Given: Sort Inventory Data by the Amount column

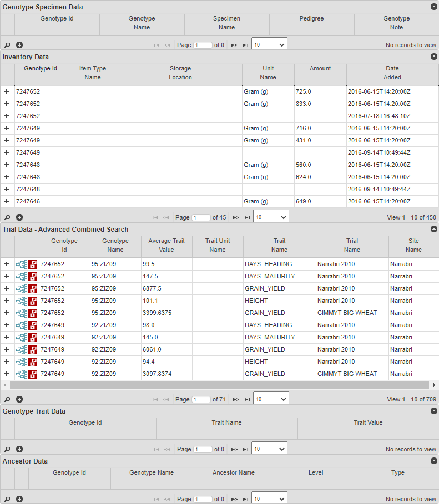Looking at the screenshot, I should point(320,69).
